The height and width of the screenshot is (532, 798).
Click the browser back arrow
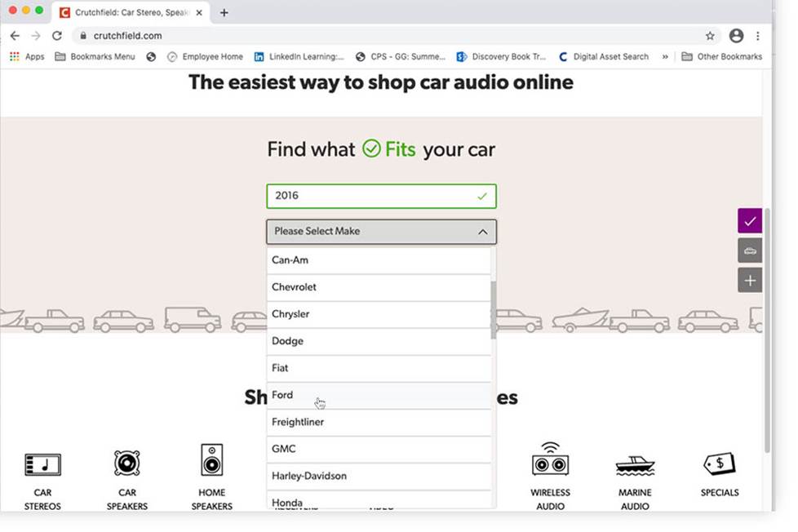(15, 36)
